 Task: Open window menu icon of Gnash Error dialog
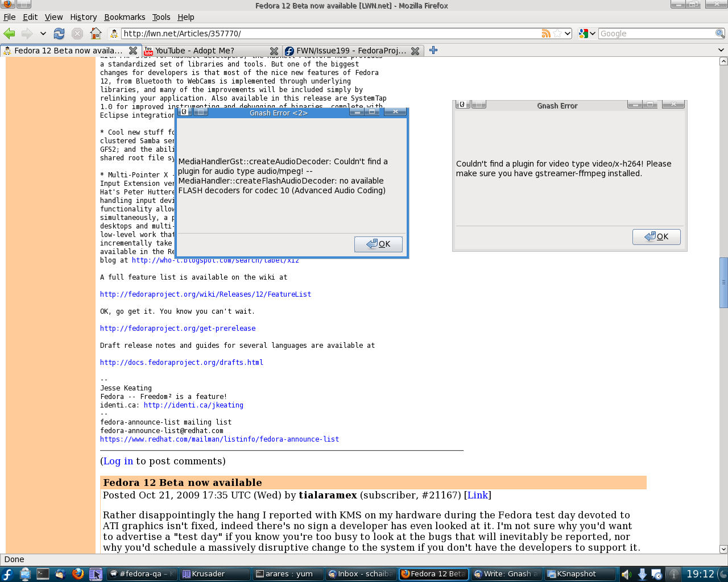click(462, 105)
